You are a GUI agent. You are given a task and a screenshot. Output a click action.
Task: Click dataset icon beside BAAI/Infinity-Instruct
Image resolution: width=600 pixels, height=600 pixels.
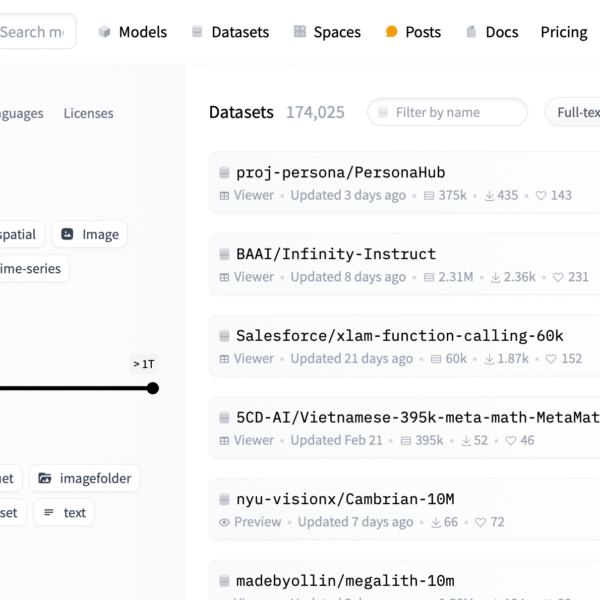[224, 254]
